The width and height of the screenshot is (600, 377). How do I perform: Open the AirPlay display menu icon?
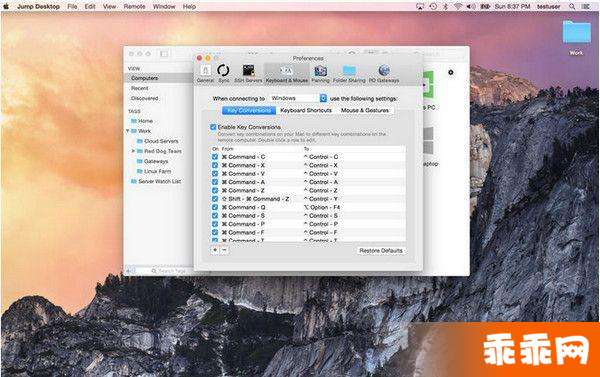point(420,7)
